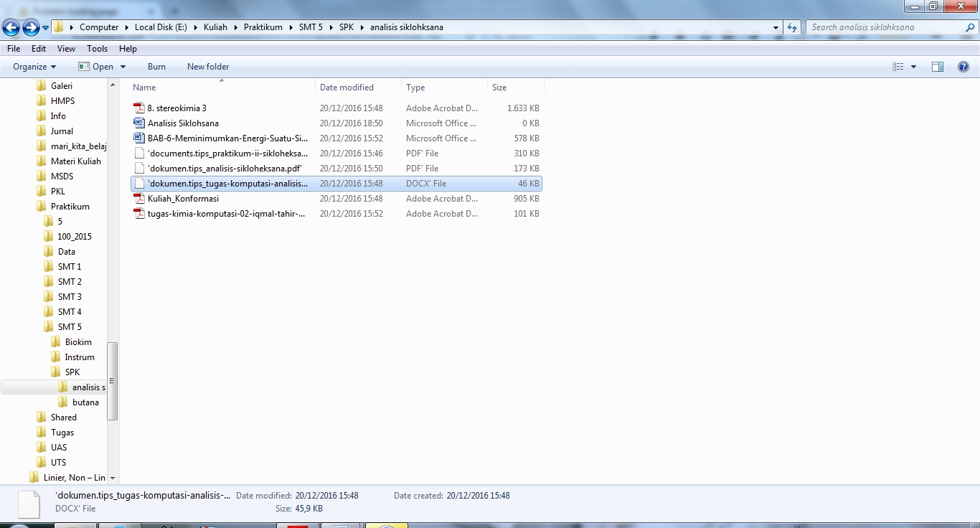Open the Tools menu
The image size is (980, 528).
point(97,49)
